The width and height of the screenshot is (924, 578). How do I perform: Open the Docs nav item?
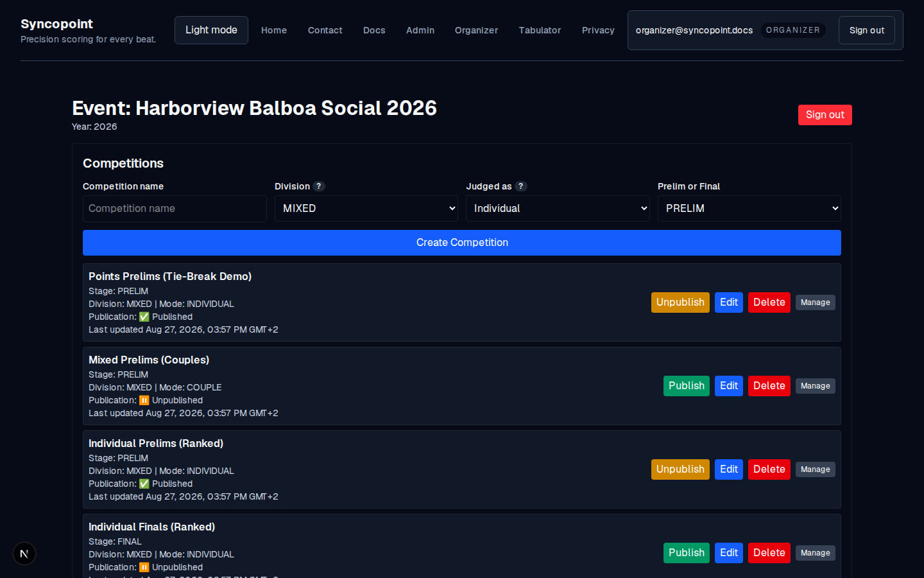pyautogui.click(x=374, y=30)
